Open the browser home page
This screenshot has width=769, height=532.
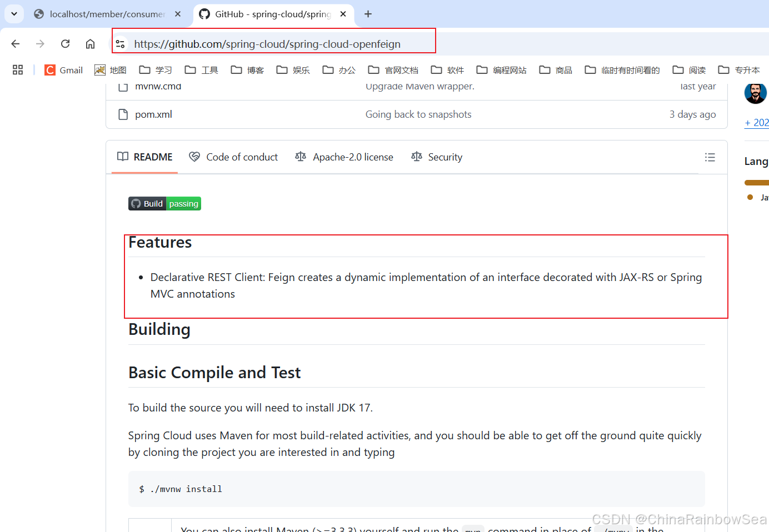point(90,44)
